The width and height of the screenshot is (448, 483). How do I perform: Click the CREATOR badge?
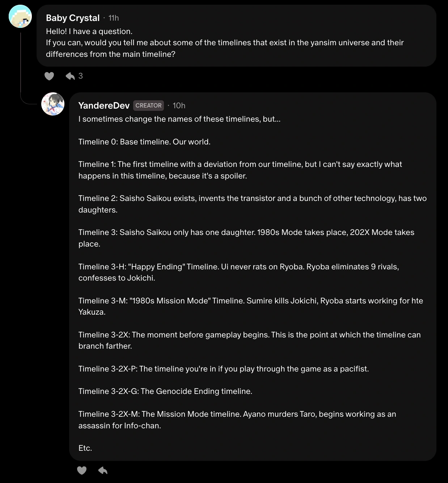click(x=148, y=105)
